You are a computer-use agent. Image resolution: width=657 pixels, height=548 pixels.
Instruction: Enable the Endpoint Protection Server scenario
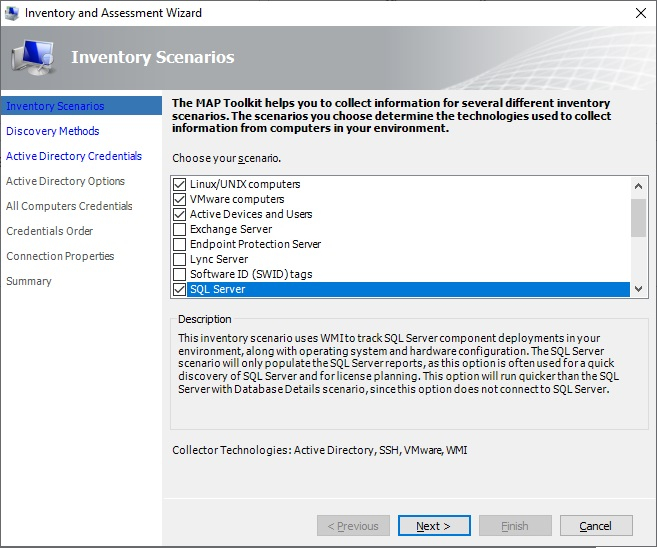click(x=179, y=244)
